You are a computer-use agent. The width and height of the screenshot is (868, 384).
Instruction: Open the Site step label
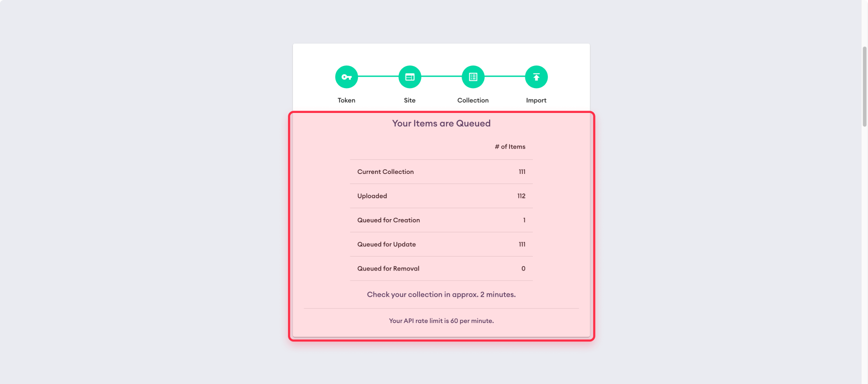coord(410,100)
